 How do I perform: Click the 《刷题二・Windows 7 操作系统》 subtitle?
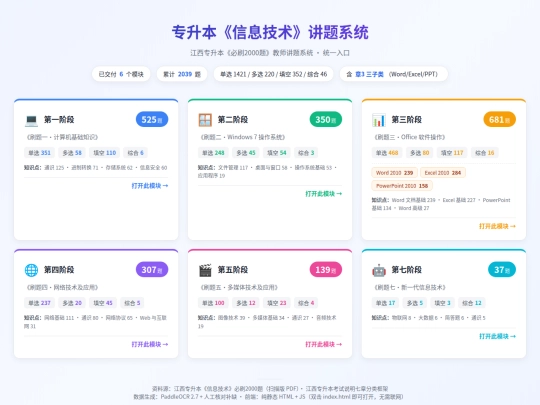click(243, 137)
